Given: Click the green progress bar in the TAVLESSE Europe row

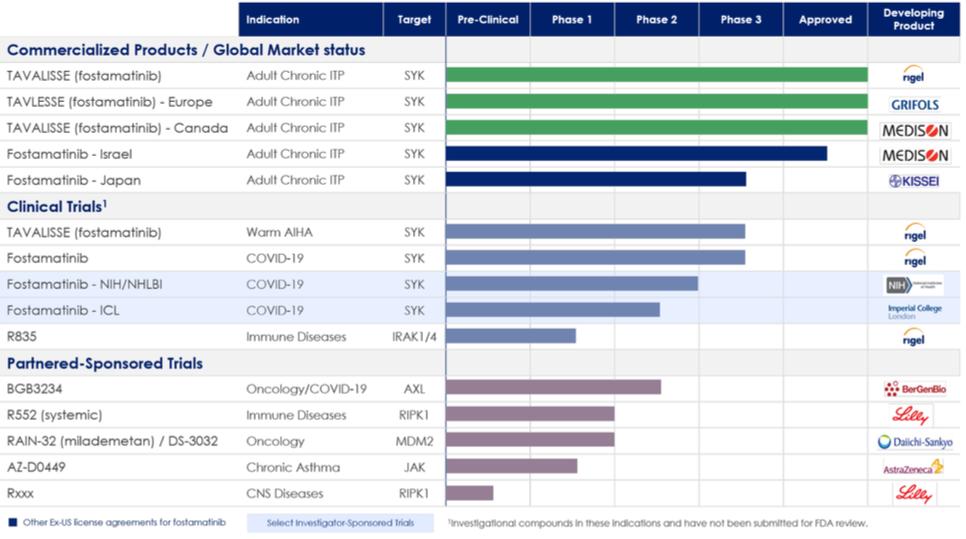Looking at the screenshot, I should pos(657,101).
